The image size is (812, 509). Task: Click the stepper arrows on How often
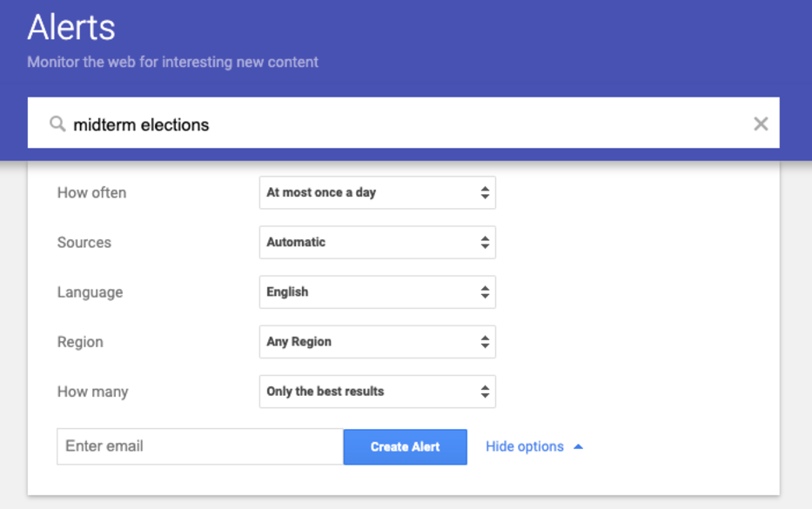(x=485, y=192)
